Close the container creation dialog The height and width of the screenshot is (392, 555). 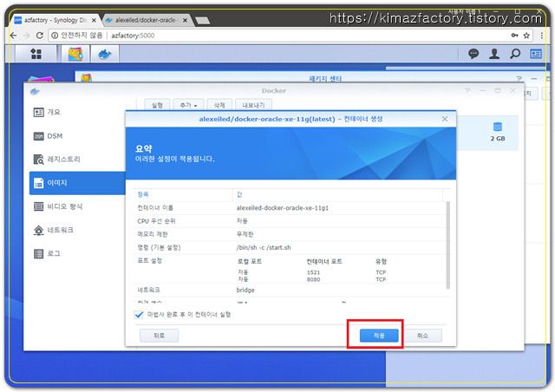click(445, 119)
